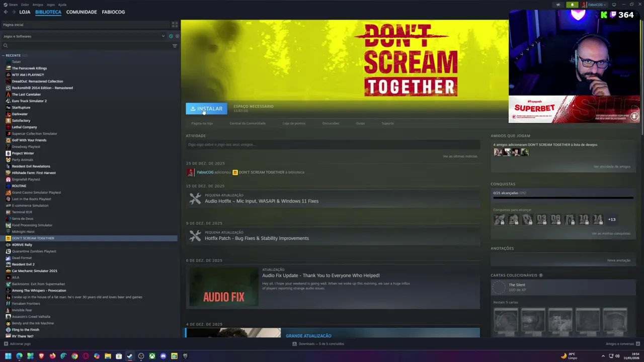Click the first trading card thumbnail
The width and height of the screenshot is (644, 362).
pyautogui.click(x=506, y=321)
